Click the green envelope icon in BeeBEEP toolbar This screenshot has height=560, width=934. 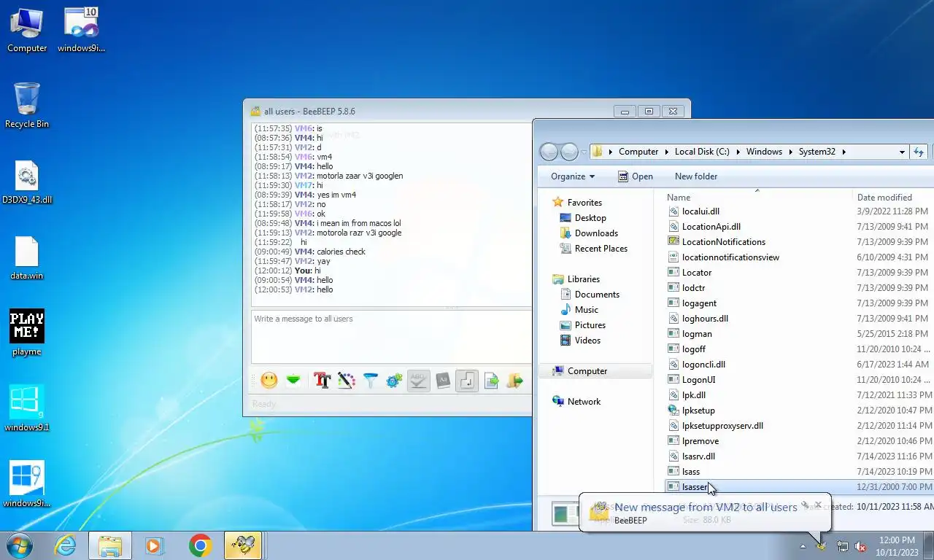coord(293,381)
